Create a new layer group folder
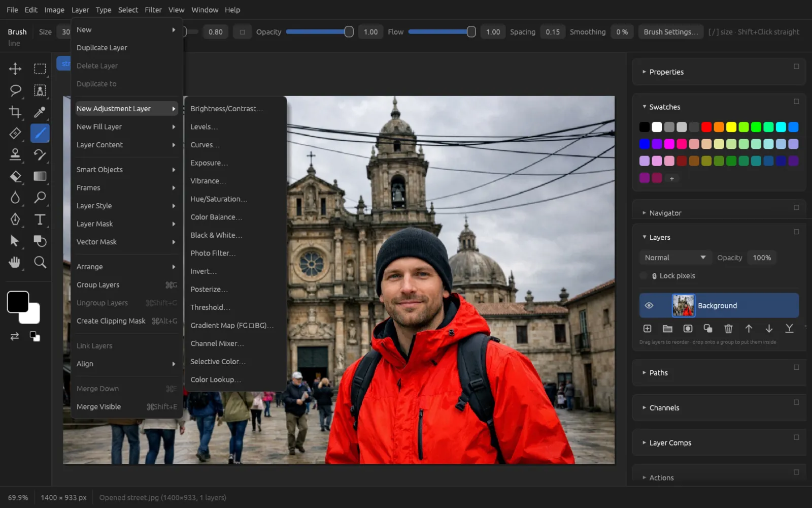812x508 pixels. 667,329
